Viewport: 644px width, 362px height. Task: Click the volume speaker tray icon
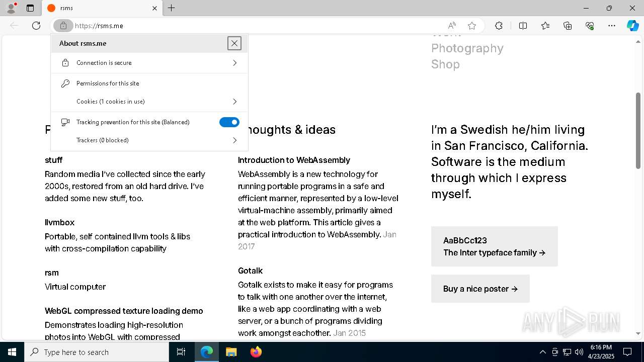(x=579, y=352)
